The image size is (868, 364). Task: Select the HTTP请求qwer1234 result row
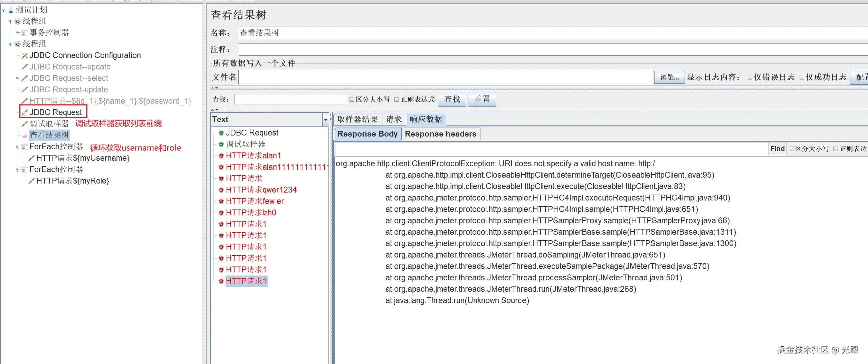click(x=261, y=190)
